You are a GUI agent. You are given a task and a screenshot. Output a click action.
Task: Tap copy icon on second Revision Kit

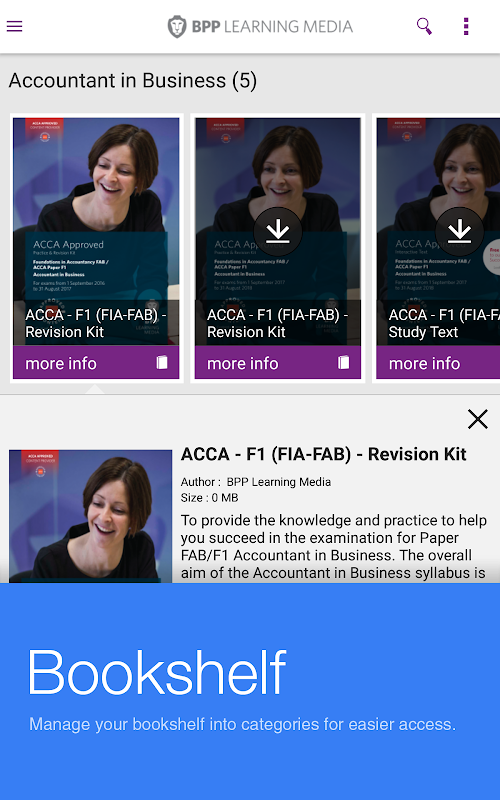coord(343,362)
